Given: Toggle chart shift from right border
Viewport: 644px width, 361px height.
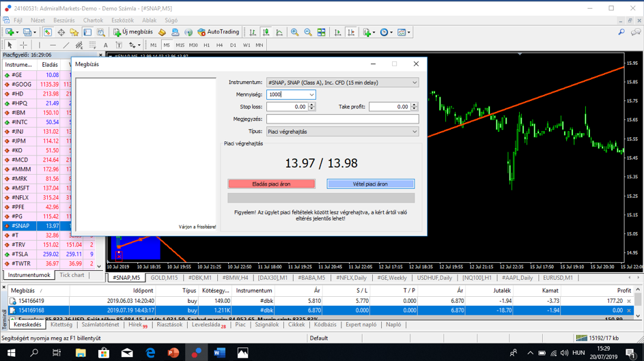Looking at the screenshot, I should [351, 32].
